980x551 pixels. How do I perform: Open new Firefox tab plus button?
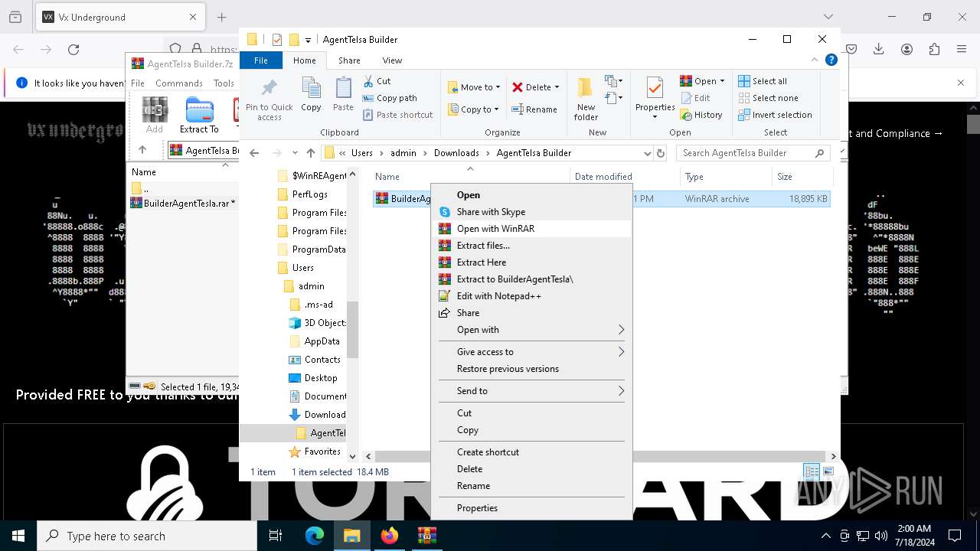(221, 17)
